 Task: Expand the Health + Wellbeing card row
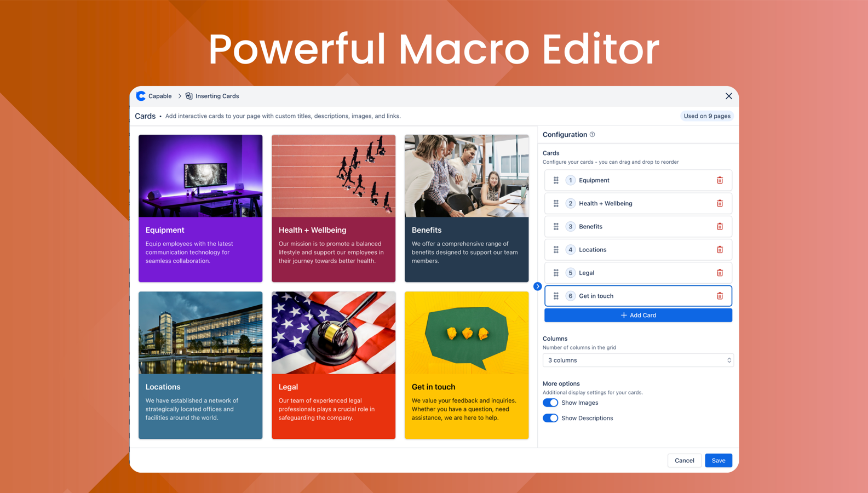point(638,203)
